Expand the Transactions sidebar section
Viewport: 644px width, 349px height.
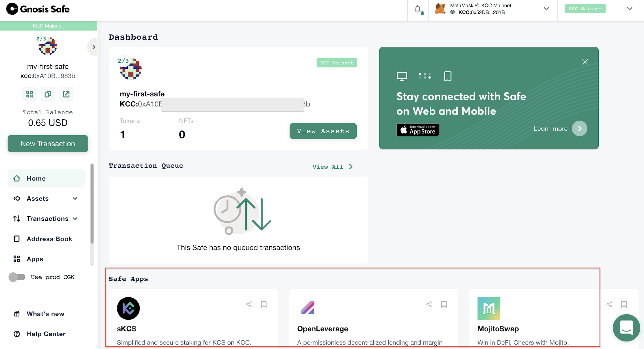pos(75,219)
